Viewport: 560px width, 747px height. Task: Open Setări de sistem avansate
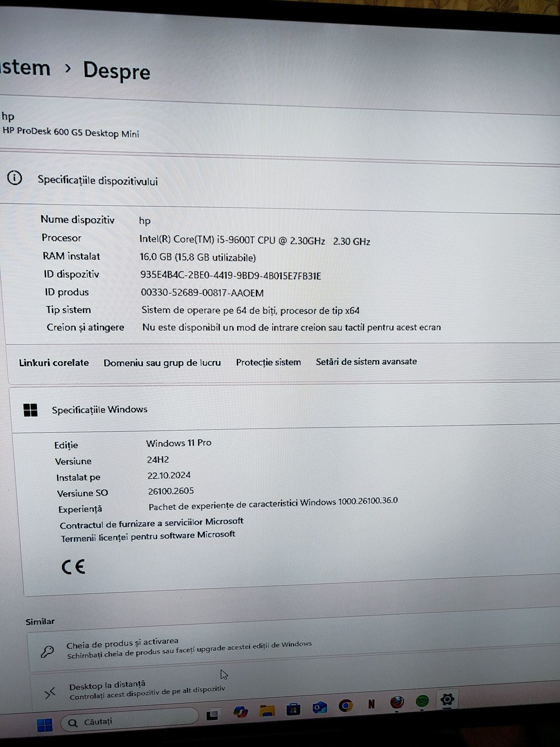pos(366,361)
